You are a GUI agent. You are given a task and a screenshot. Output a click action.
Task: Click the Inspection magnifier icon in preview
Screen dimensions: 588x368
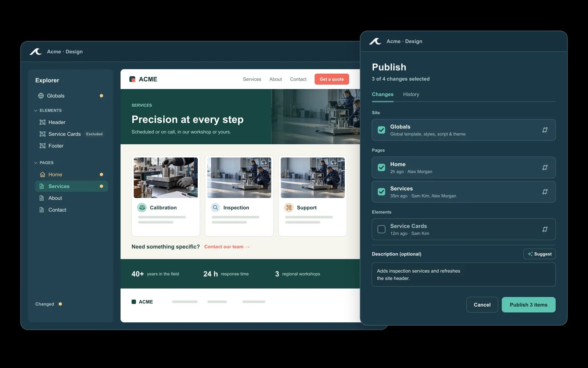(x=215, y=208)
